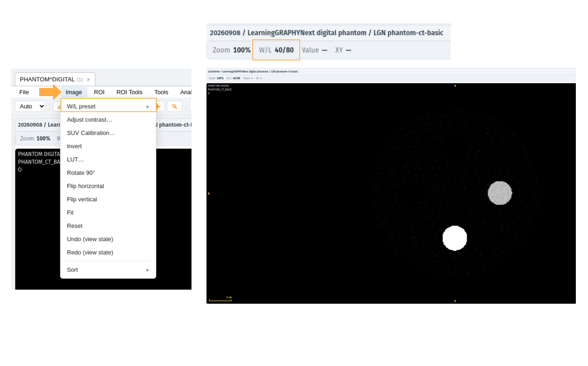Expand the W/L preset submenu
Screen dimensions: 588x366
point(108,106)
